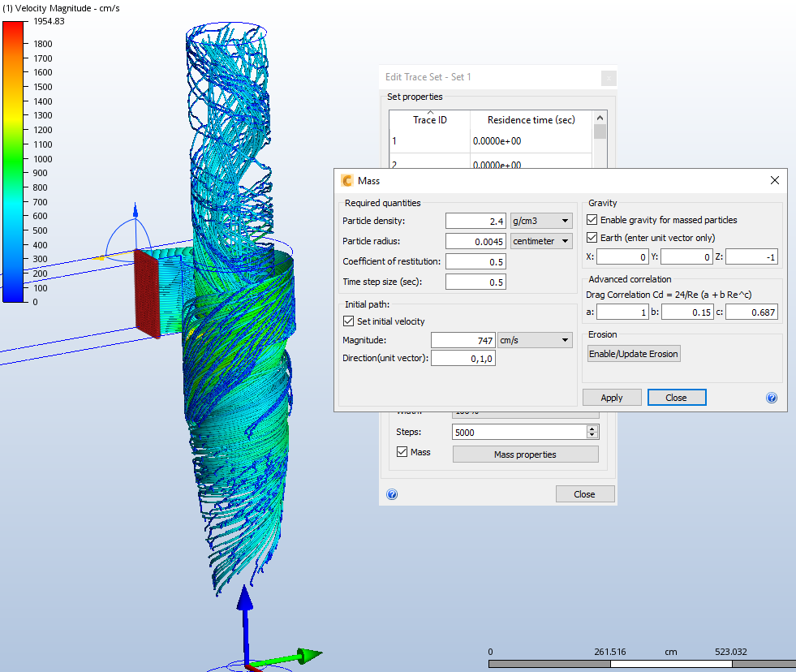Click the gravity Y component field
The width and height of the screenshot is (796, 672).
point(686,257)
